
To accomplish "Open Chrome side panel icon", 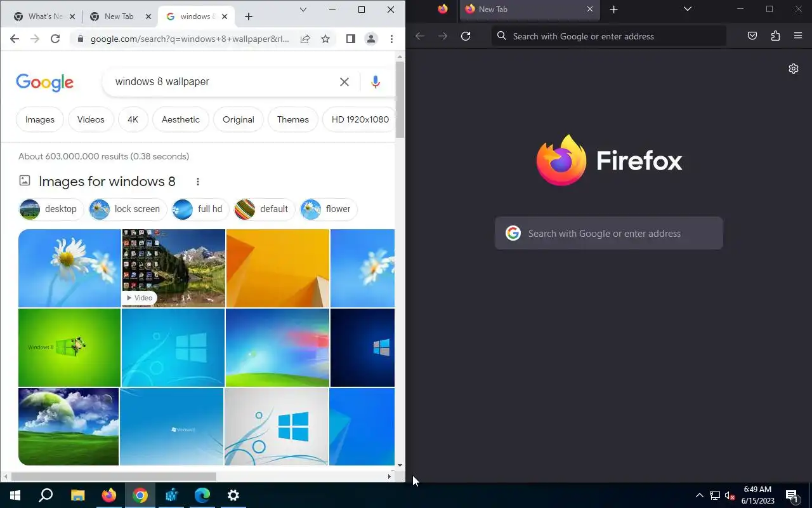I will pos(350,39).
